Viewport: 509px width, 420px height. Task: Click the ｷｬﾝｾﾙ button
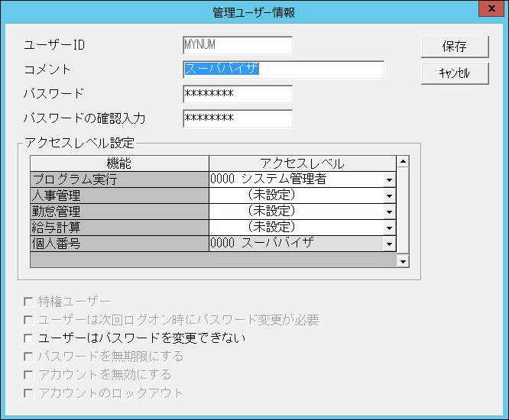pyautogui.click(x=455, y=73)
